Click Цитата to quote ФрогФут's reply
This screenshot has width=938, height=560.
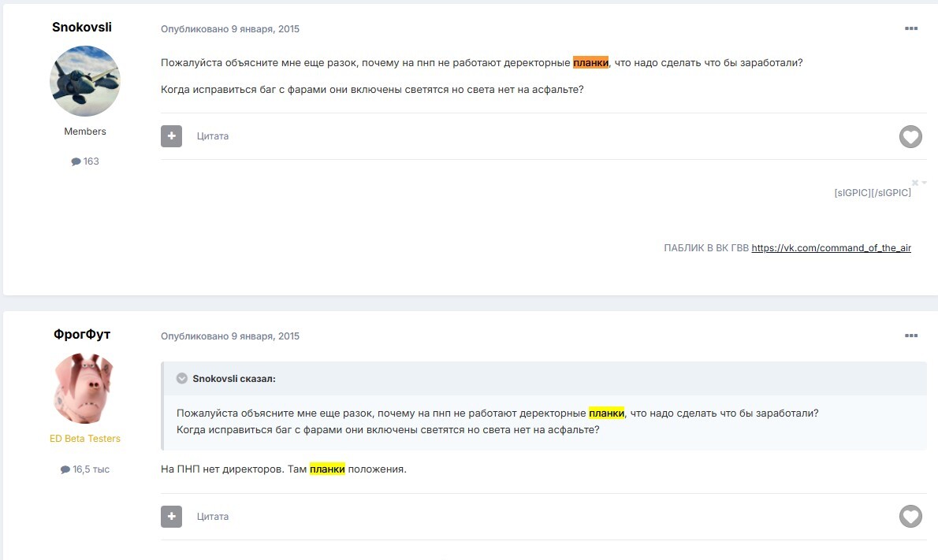click(x=212, y=517)
